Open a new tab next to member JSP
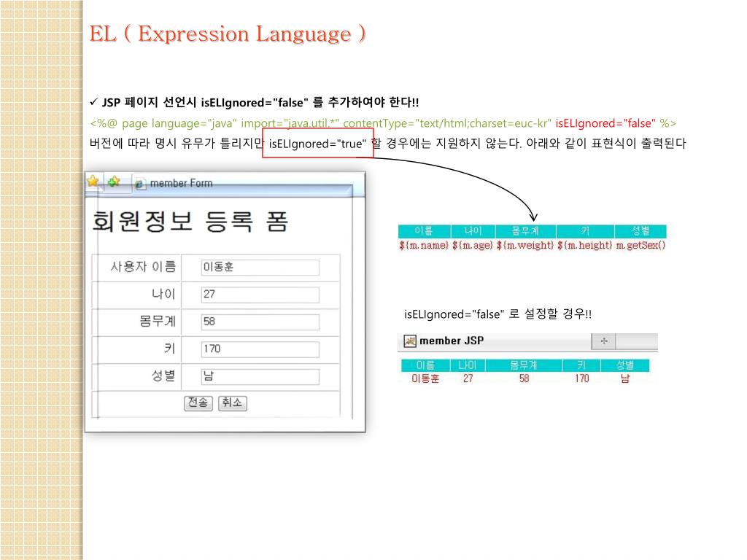Screen dimensions: 747x560 tap(603, 341)
